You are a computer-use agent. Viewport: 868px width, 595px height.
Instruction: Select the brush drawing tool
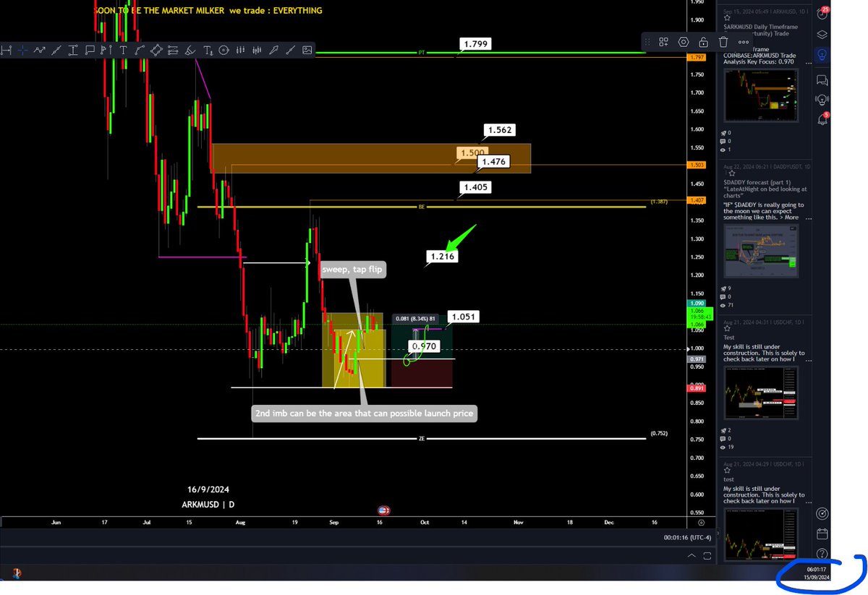[x=190, y=50]
